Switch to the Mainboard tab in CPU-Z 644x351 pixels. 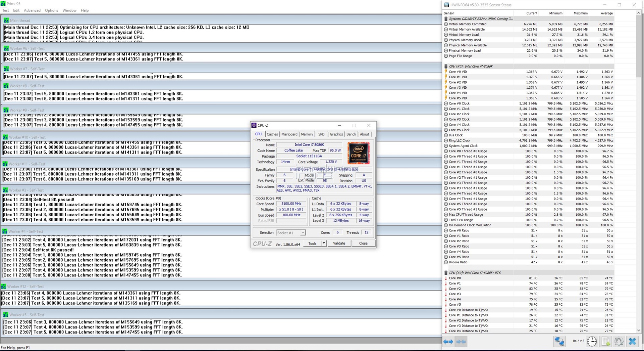(289, 134)
